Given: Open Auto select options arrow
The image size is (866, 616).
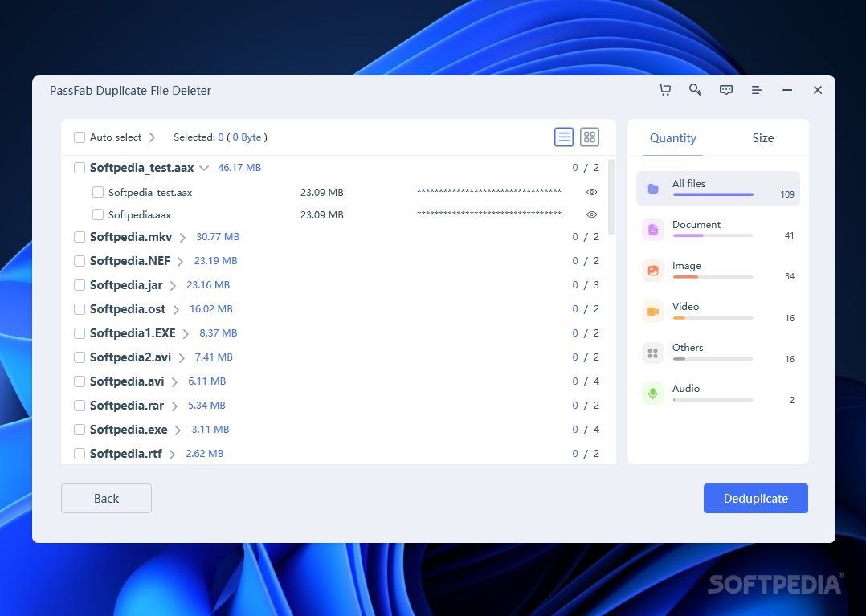Looking at the screenshot, I should (x=153, y=137).
